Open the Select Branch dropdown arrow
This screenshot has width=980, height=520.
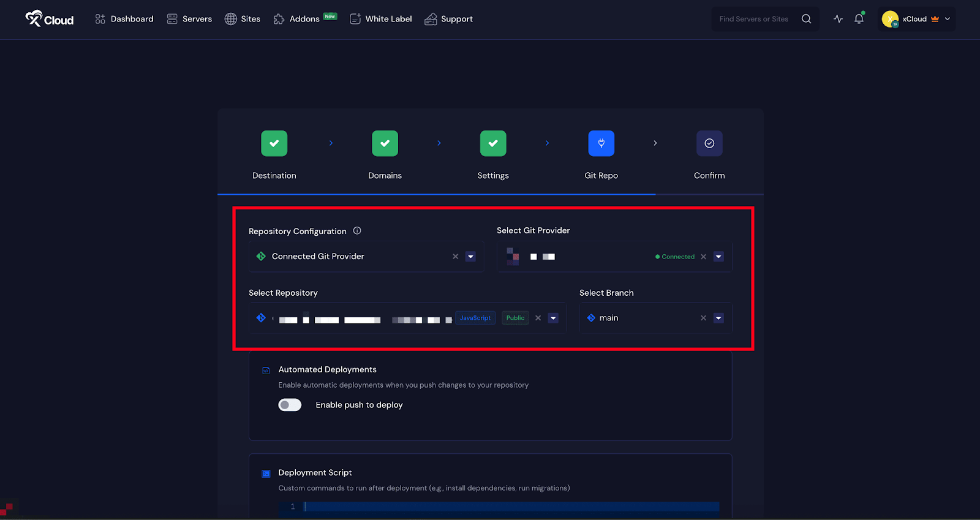coord(718,318)
